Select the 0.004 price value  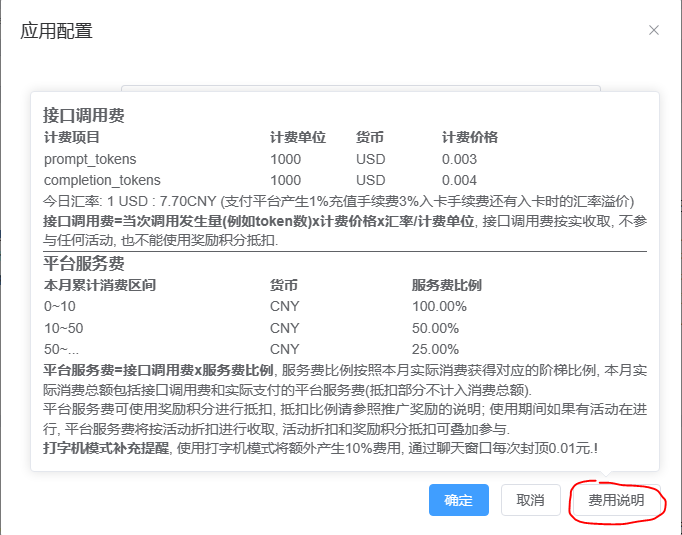460,180
